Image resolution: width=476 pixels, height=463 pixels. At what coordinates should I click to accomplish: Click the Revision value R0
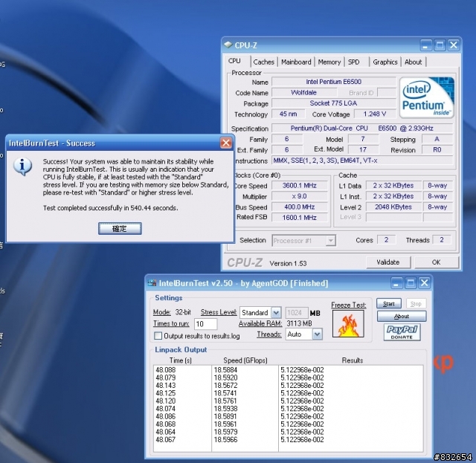[x=437, y=150]
